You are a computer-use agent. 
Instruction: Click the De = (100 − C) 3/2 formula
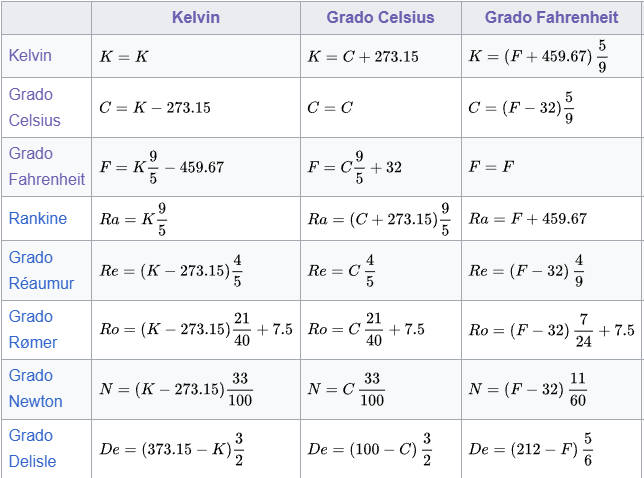(x=370, y=449)
